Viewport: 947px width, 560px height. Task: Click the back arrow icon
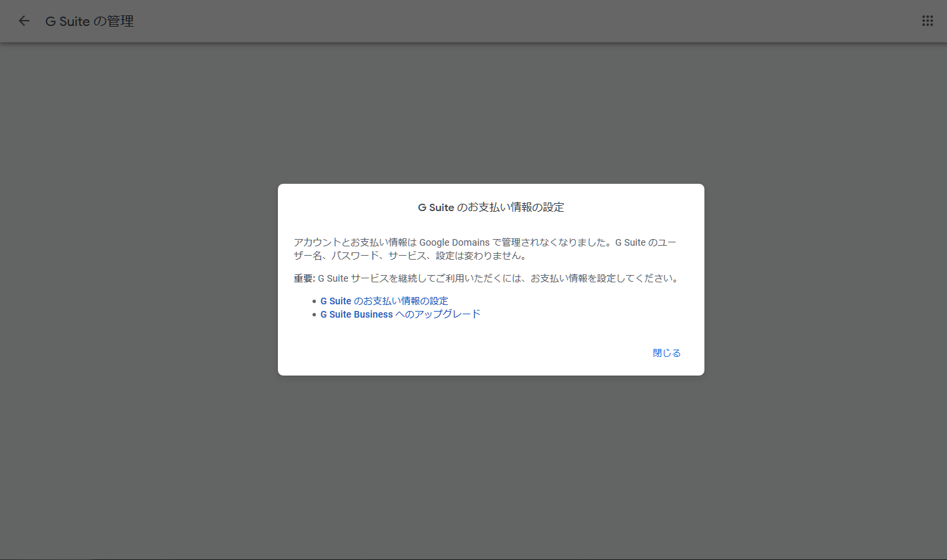point(24,21)
